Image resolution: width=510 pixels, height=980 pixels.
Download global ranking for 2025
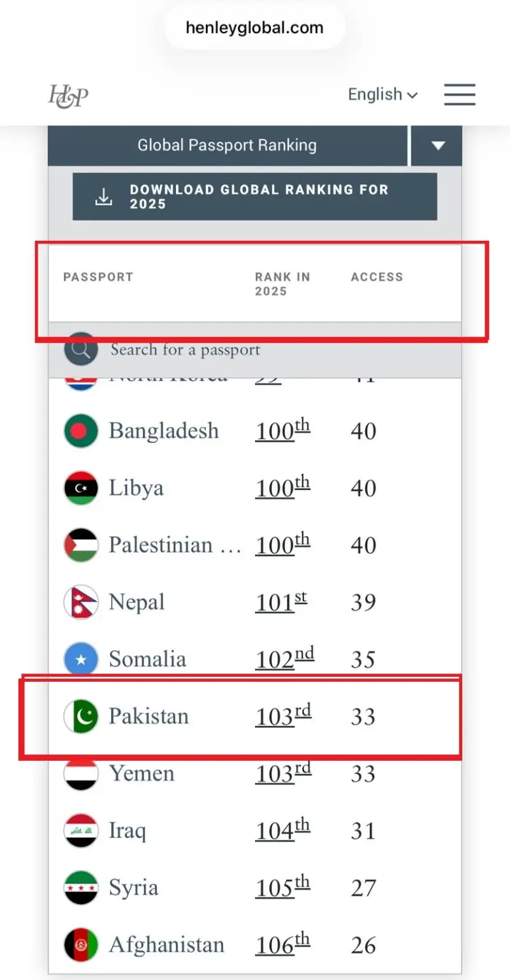[x=255, y=197]
